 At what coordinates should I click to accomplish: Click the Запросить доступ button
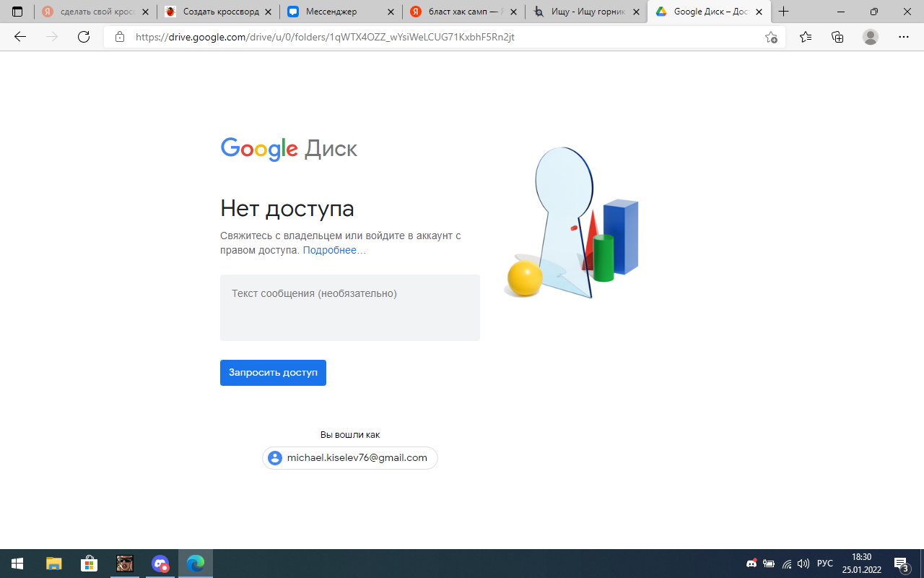273,373
